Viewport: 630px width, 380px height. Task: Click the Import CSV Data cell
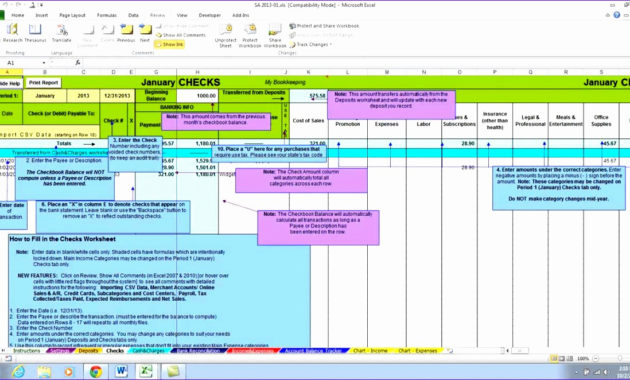[x=49, y=135]
